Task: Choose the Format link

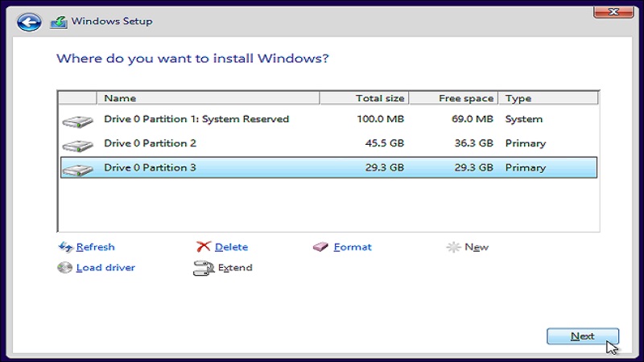Action: 353,247
